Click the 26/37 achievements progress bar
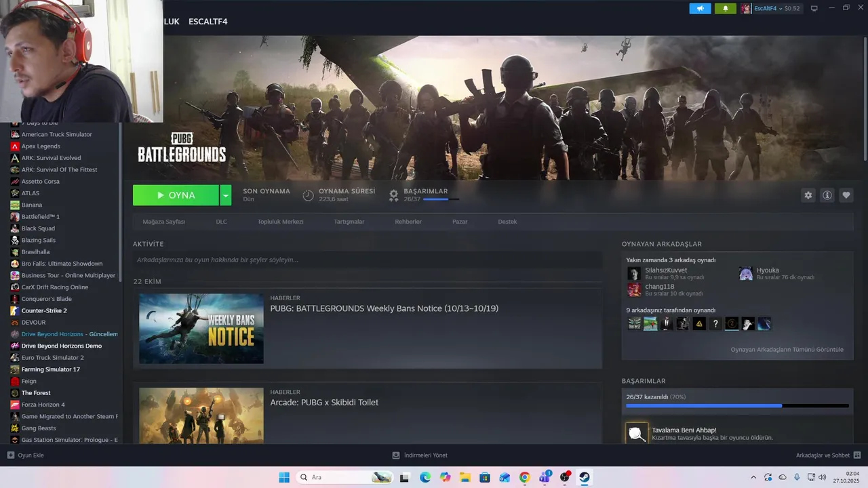Viewport: 868px width, 488px height. (737, 406)
